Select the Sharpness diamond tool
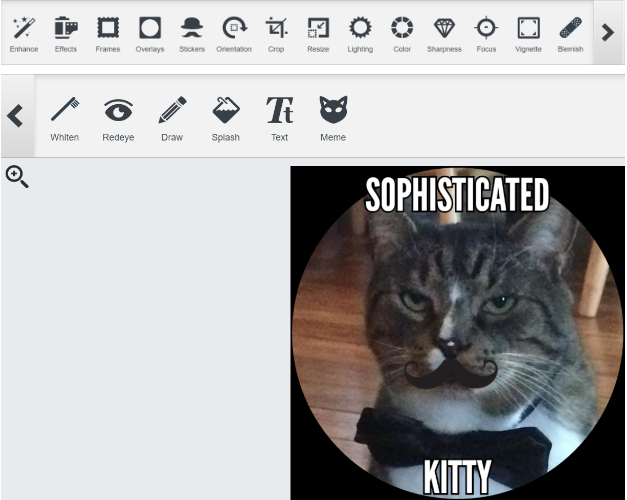The width and height of the screenshot is (627, 500). pos(444,34)
